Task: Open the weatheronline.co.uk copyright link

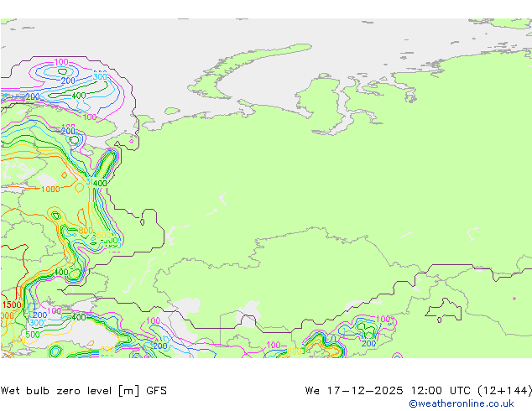Action: coord(462,403)
